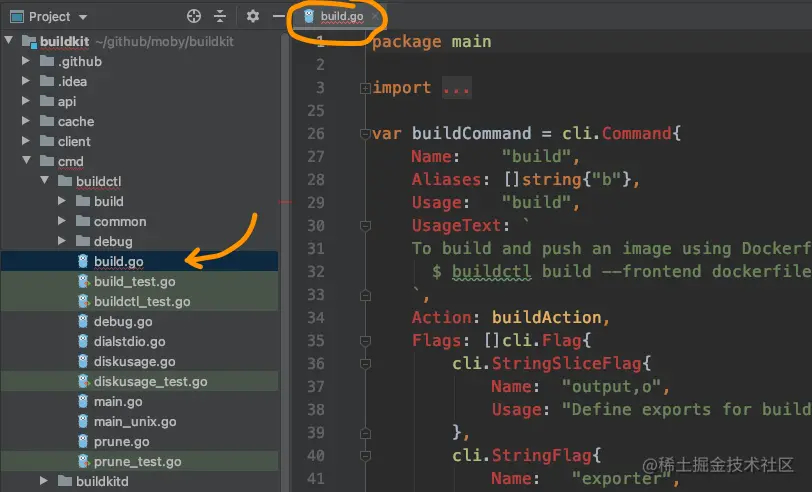The image size is (812, 492).
Task: Select the cache folder icon
Action: pyautogui.click(x=47, y=121)
